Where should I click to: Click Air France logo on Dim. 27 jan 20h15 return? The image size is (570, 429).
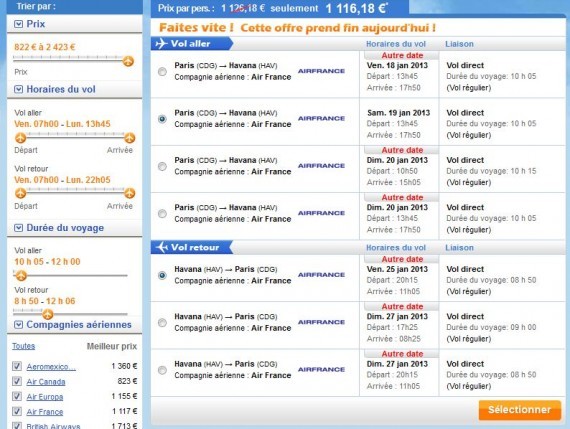point(321,369)
